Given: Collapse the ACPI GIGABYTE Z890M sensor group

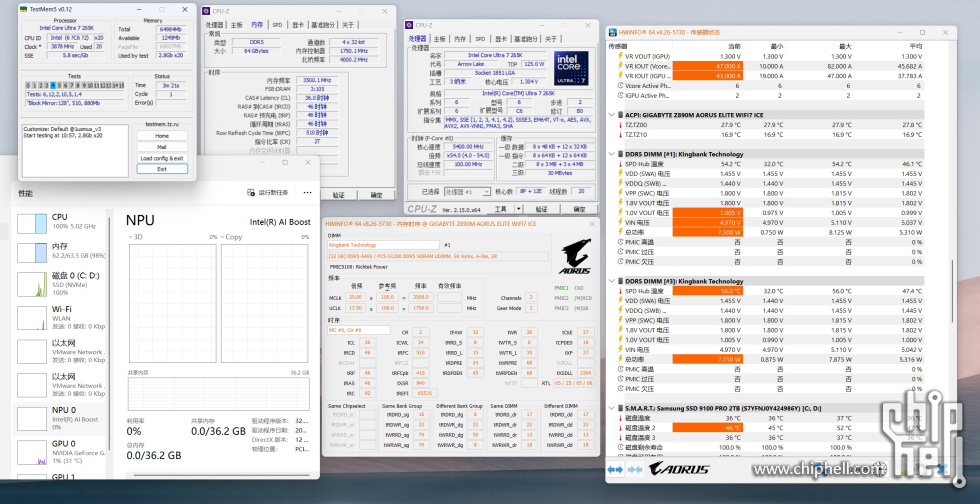Looking at the screenshot, I should click(612, 115).
